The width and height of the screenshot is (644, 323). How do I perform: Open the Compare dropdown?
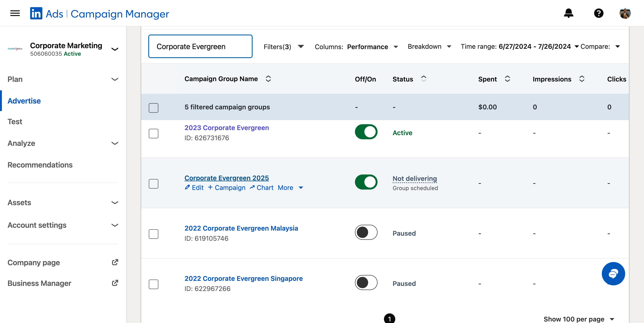600,46
